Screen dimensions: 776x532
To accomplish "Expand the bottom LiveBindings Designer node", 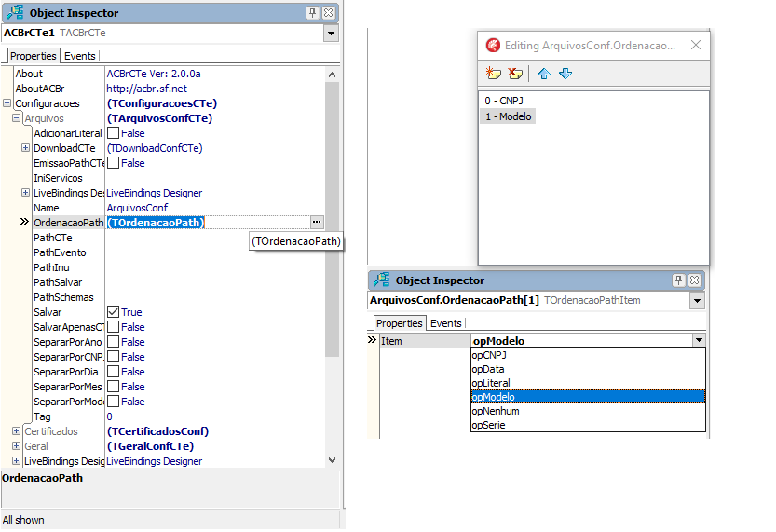I will point(17,461).
